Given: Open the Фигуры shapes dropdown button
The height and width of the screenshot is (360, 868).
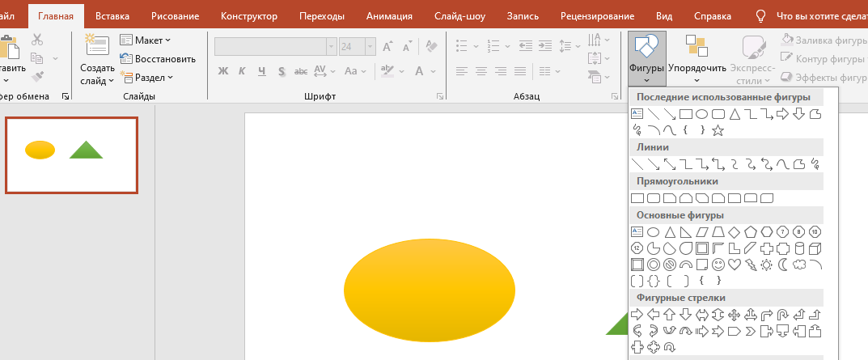Looking at the screenshot, I should 646,59.
